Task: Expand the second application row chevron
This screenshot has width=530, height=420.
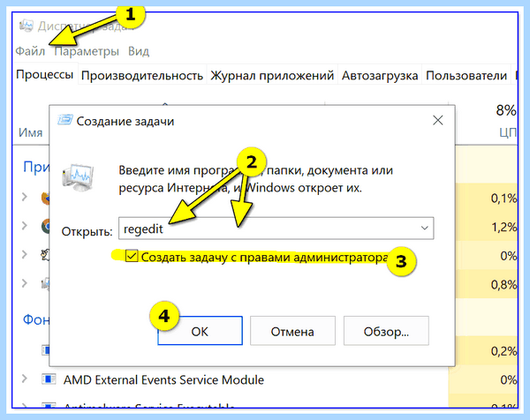Action: pyautogui.click(x=24, y=225)
